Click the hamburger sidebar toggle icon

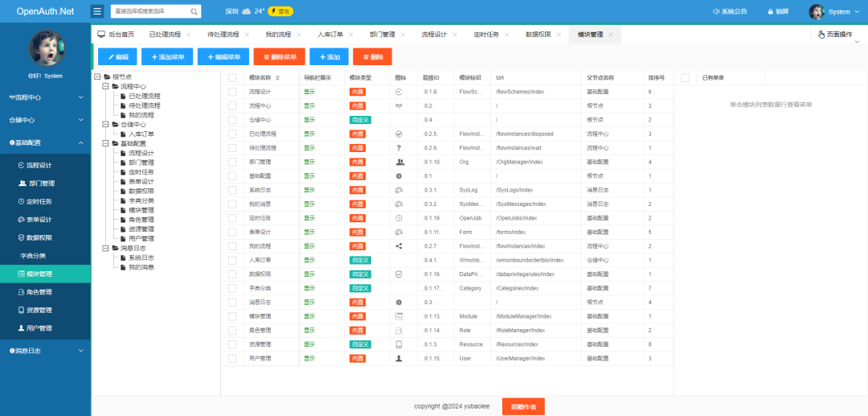97,11
